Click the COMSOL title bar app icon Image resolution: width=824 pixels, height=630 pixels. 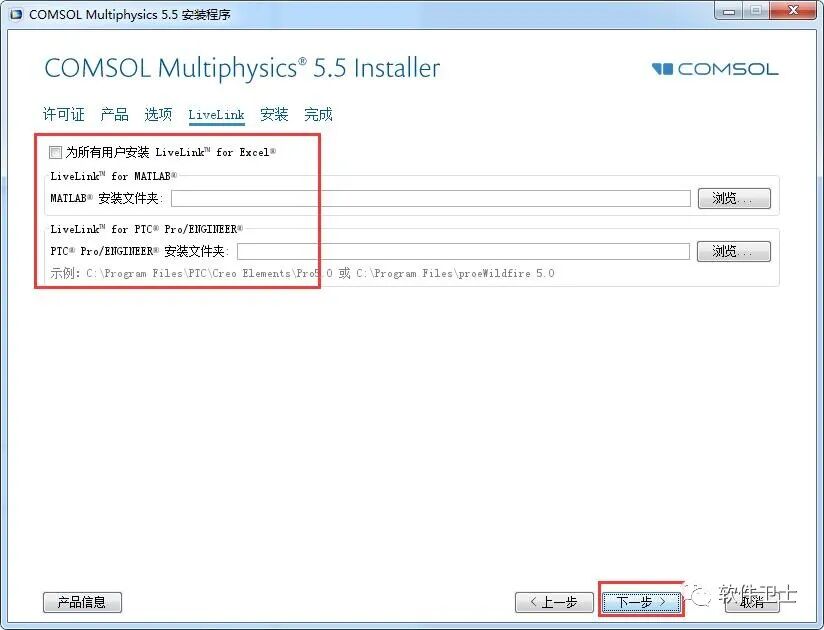[x=16, y=14]
